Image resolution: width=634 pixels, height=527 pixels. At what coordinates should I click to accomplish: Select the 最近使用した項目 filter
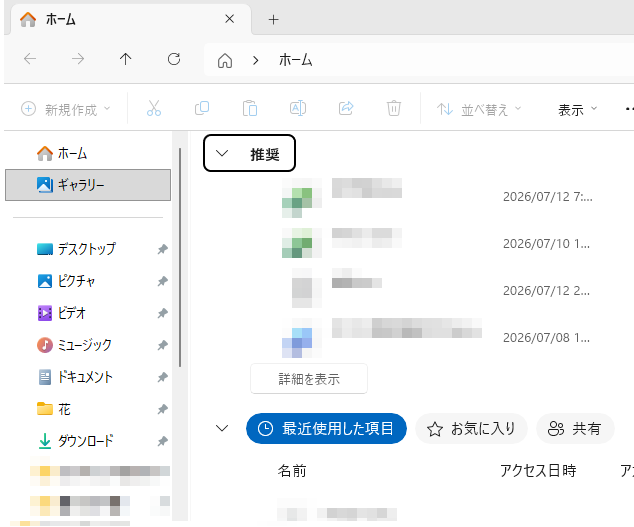click(x=326, y=428)
